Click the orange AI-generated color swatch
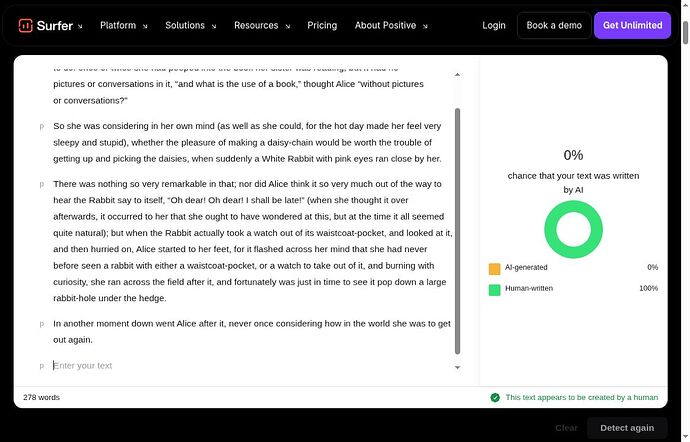The width and height of the screenshot is (690, 442). (495, 269)
